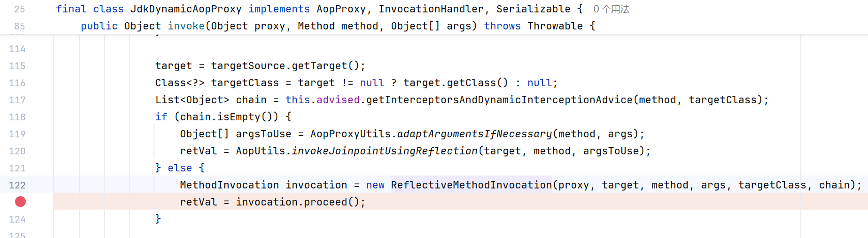Remove the red breakpoint beside invocation.proceed()

20,201
